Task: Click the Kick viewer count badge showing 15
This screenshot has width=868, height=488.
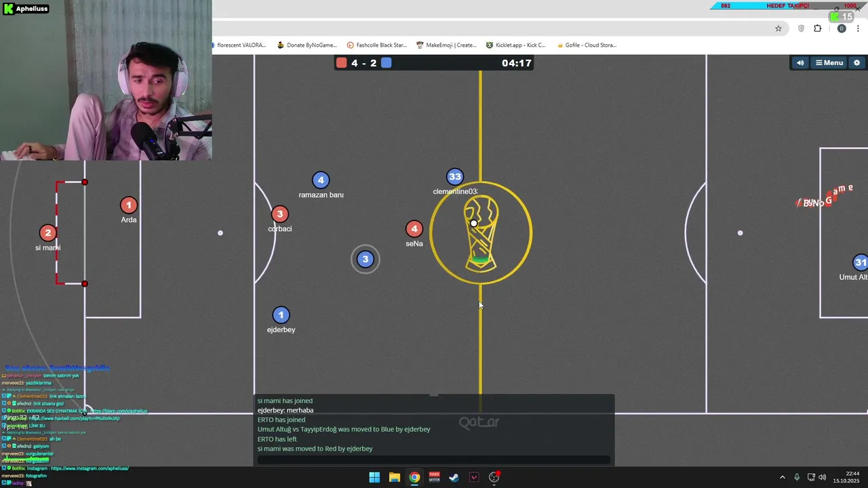Action: pos(843,16)
